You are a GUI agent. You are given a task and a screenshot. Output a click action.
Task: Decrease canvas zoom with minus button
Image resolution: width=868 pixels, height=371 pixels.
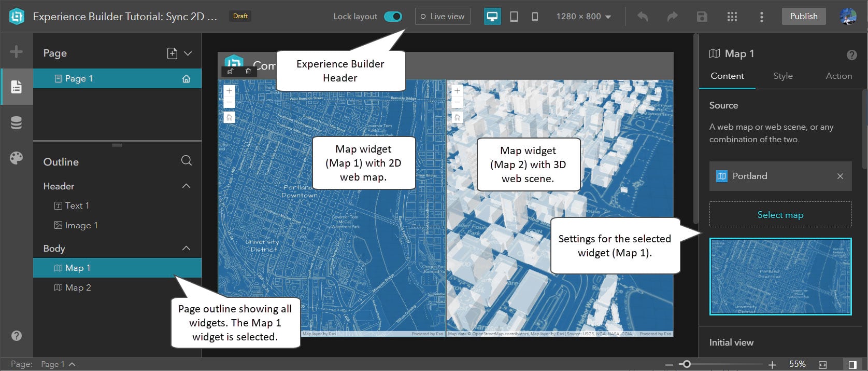coord(669,365)
